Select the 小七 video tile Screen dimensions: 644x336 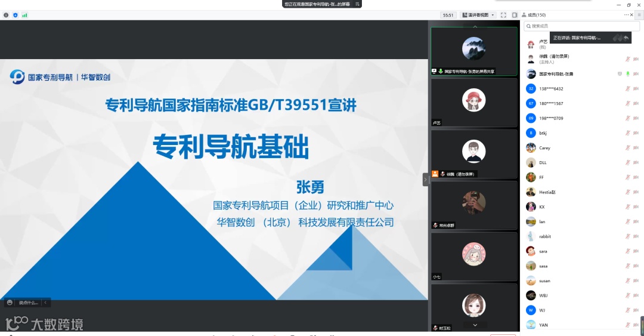coord(474,257)
